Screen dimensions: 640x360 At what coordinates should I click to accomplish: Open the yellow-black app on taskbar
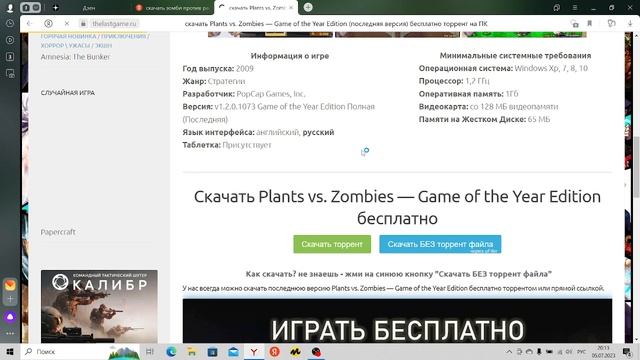point(296,351)
